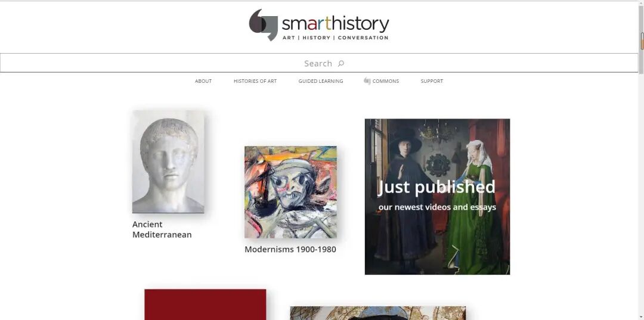Click the magnifying glass search icon

[341, 63]
